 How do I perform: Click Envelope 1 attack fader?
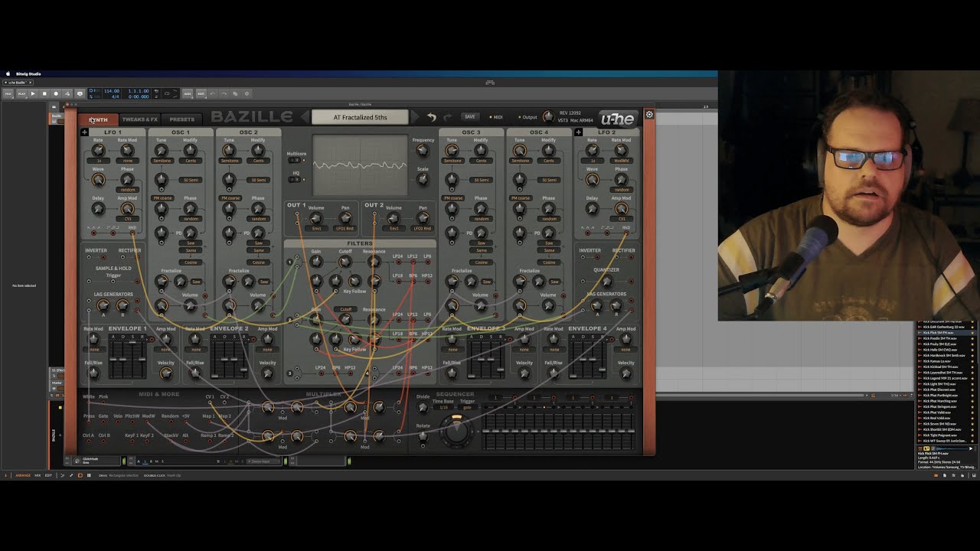pyautogui.click(x=113, y=360)
